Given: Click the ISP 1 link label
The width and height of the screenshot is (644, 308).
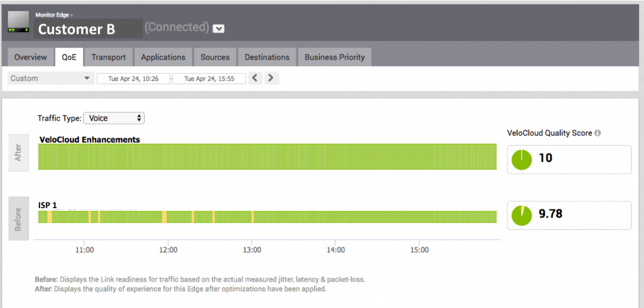Looking at the screenshot, I should pyautogui.click(x=47, y=206).
